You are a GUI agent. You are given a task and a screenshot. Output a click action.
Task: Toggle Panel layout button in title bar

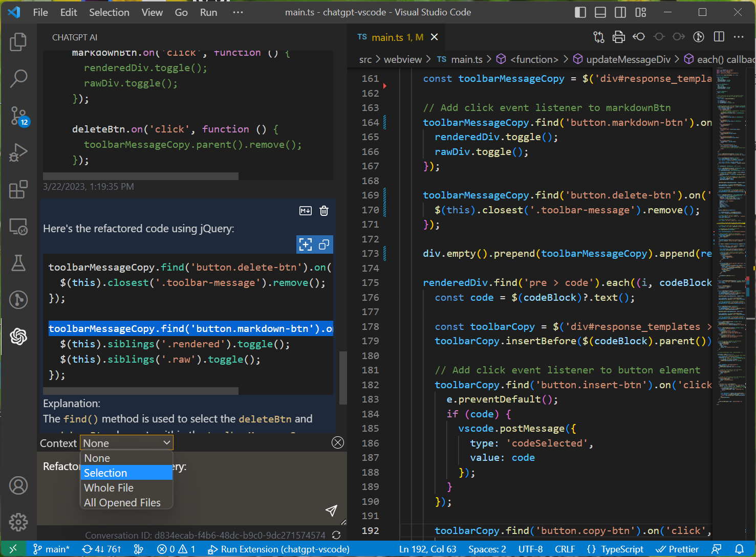[x=600, y=12]
